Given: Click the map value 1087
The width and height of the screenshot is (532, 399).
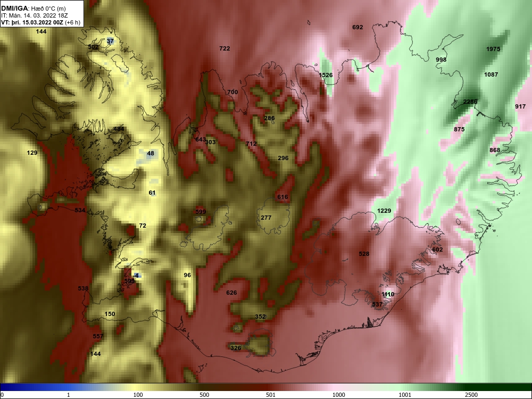Looking at the screenshot, I should click(x=491, y=74).
